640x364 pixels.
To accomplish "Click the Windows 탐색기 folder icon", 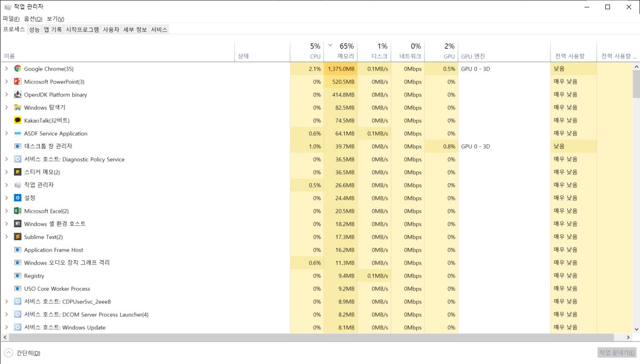I will (x=18, y=107).
